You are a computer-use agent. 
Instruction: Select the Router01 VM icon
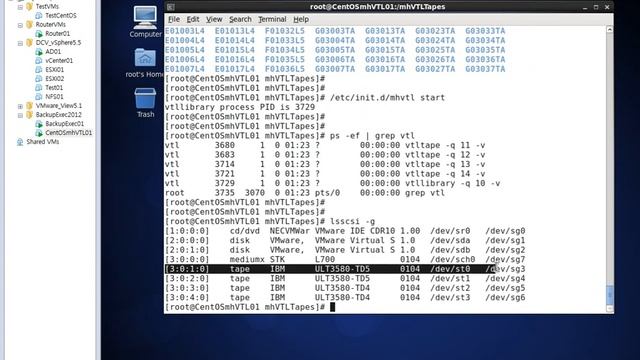[39, 33]
